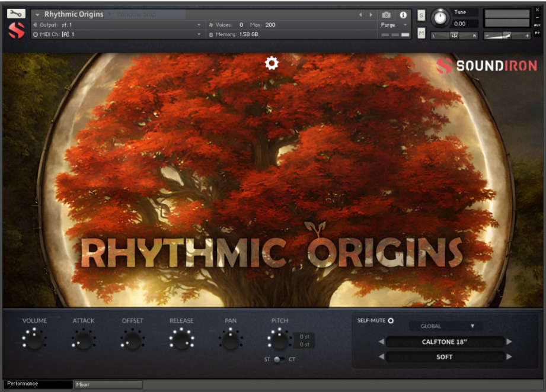
Task: Open the instrument info panel via the i icon
Action: click(403, 15)
